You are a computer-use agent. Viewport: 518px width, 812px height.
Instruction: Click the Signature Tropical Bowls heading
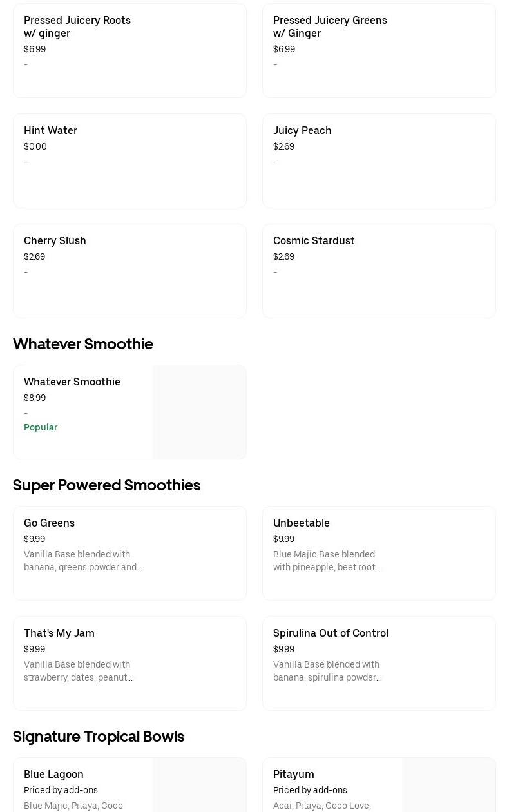(x=99, y=737)
